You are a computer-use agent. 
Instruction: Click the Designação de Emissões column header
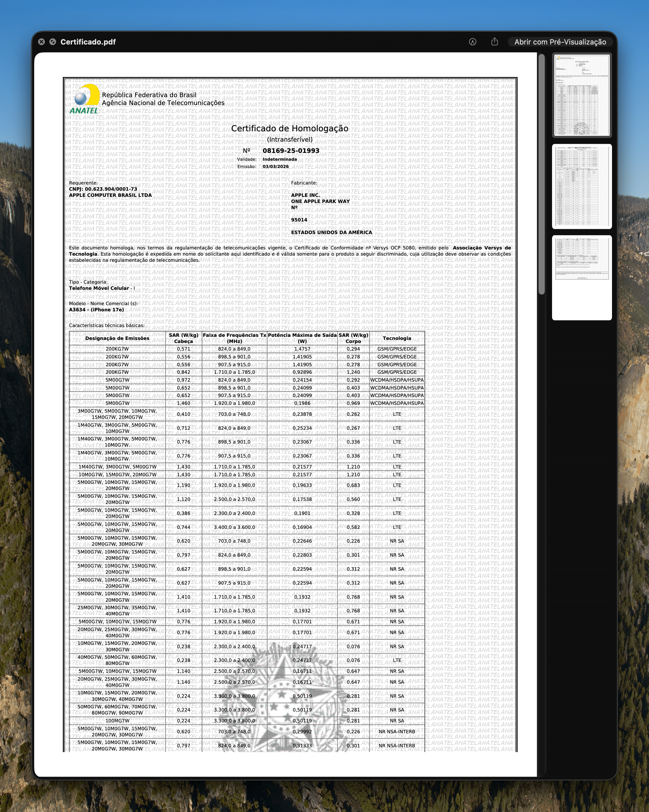point(117,338)
